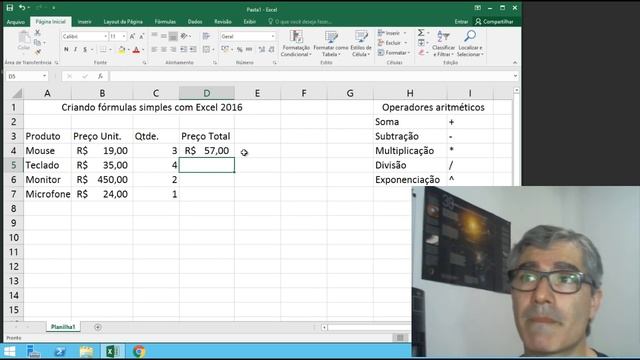640x360 pixels.
Task: Toggle underline S formatting
Action: pos(85,49)
